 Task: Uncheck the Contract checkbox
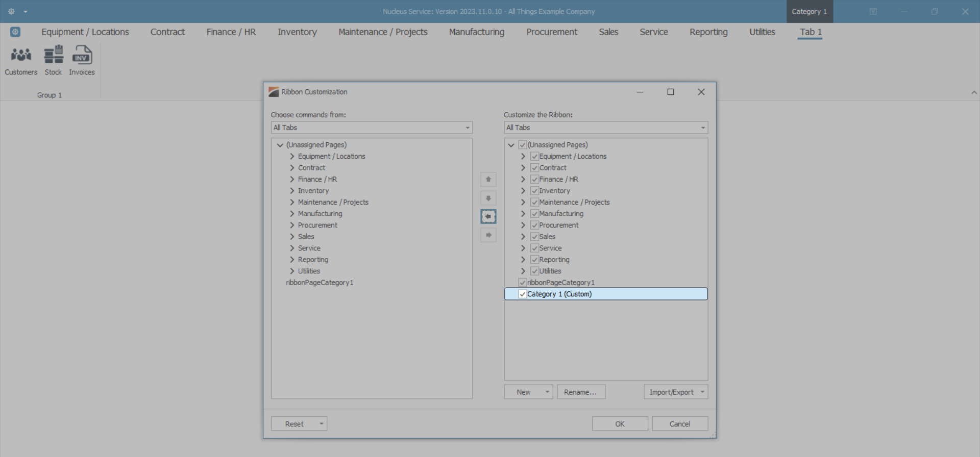(x=534, y=168)
